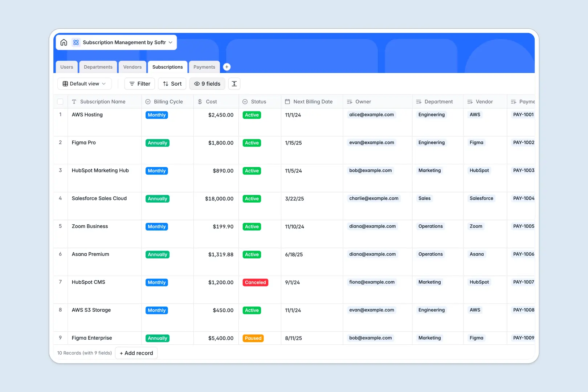Click the calendar icon on Next Billing Date column
Screen dimensions: 588x392
pyautogui.click(x=288, y=102)
